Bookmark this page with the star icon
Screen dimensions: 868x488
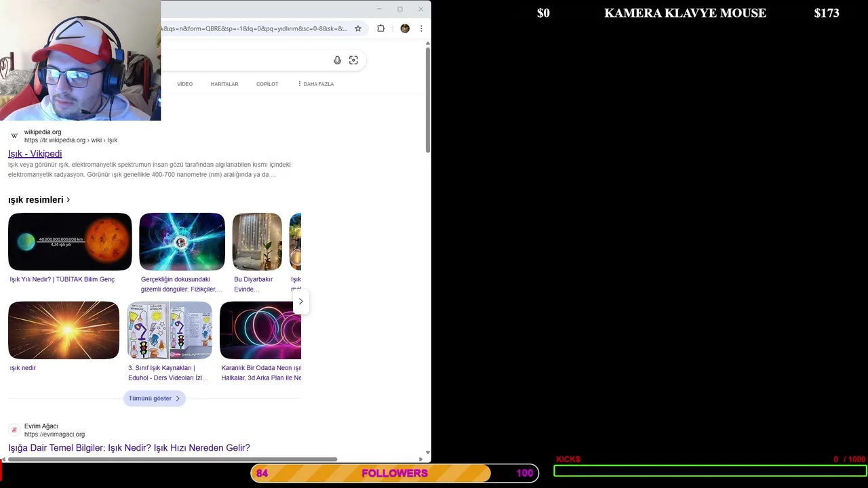[x=358, y=28]
